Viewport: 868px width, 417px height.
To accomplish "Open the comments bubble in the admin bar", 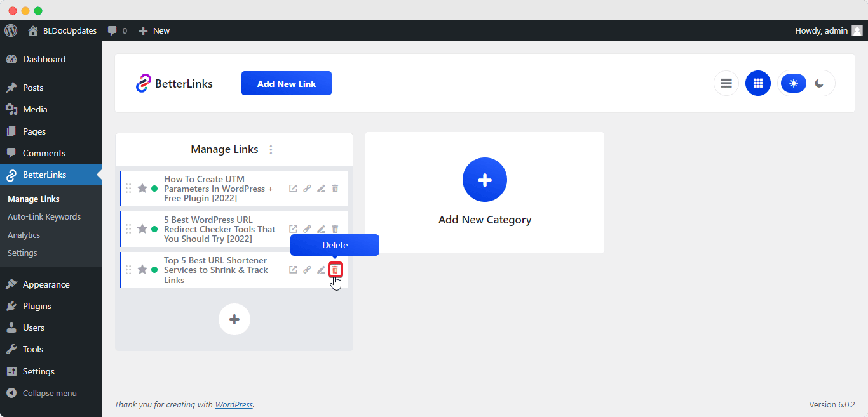I will tap(113, 30).
